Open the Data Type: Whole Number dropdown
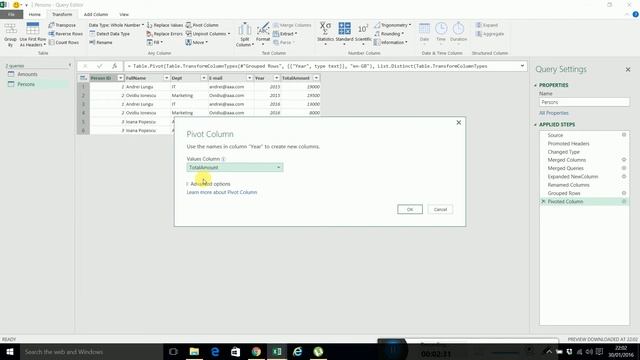Viewport: 640px width, 360px height. 116,25
